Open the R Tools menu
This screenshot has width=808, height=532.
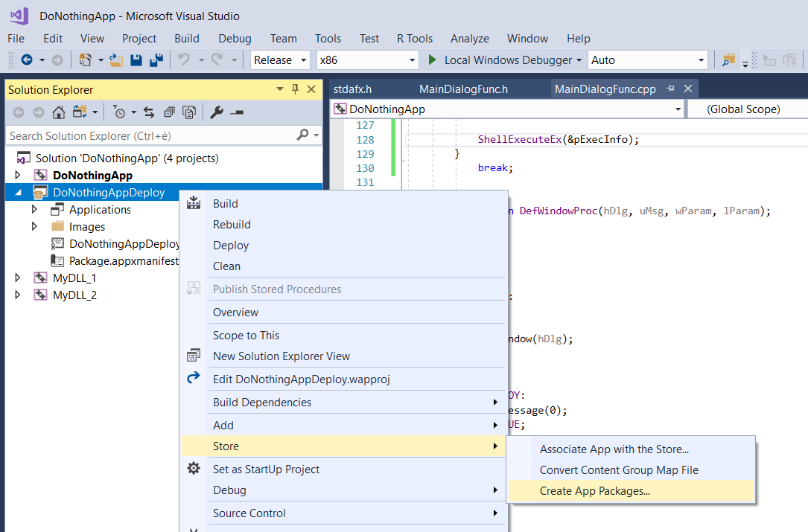click(x=415, y=39)
